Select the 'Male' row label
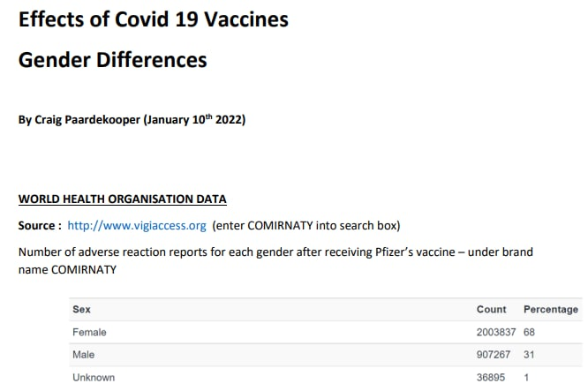The height and width of the screenshot is (391, 588). coord(84,355)
